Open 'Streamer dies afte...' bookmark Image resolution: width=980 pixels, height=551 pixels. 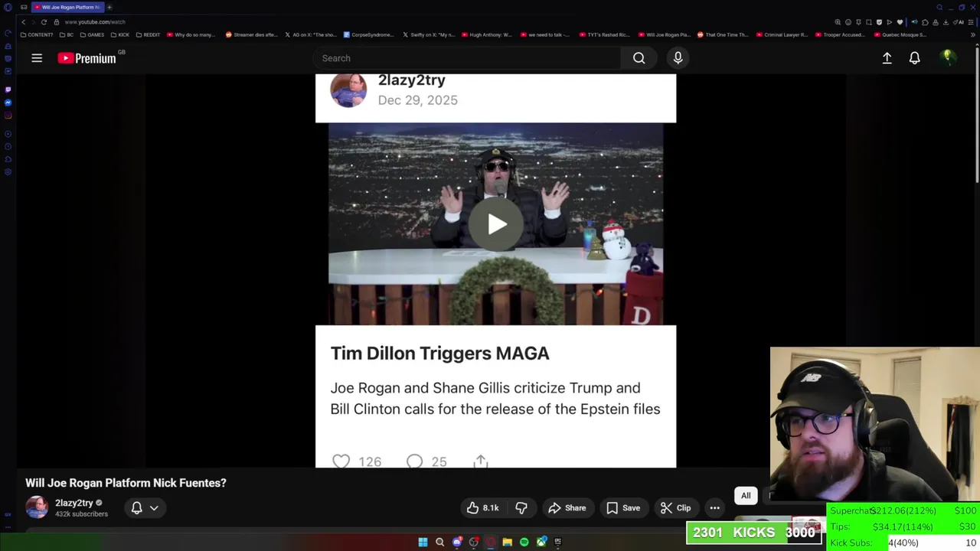[252, 34]
